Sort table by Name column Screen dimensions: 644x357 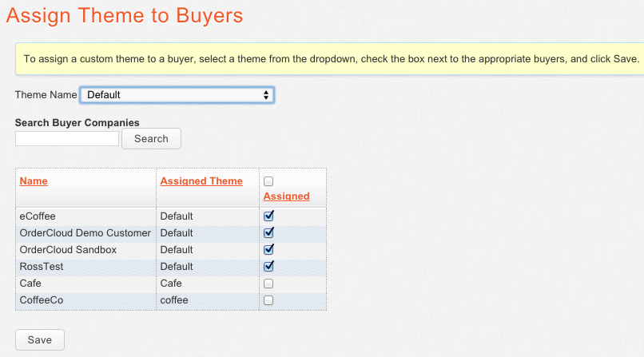(x=34, y=181)
